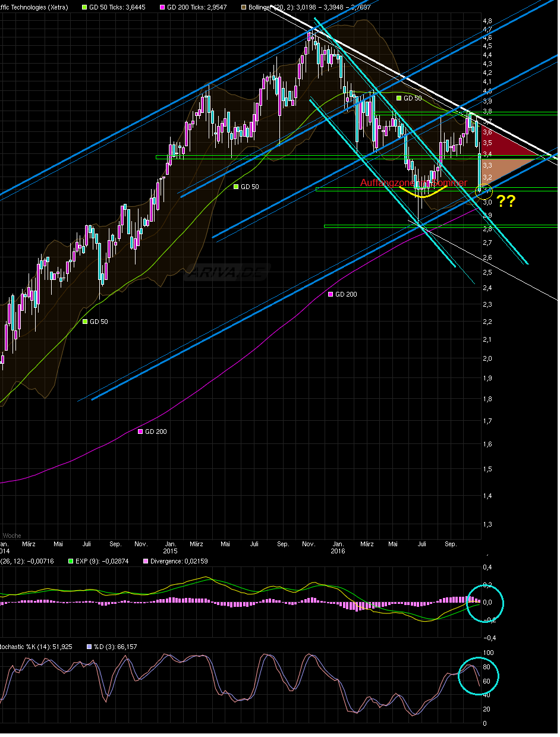Click the GD 200 marker near the magenta curve

[x=331, y=294]
